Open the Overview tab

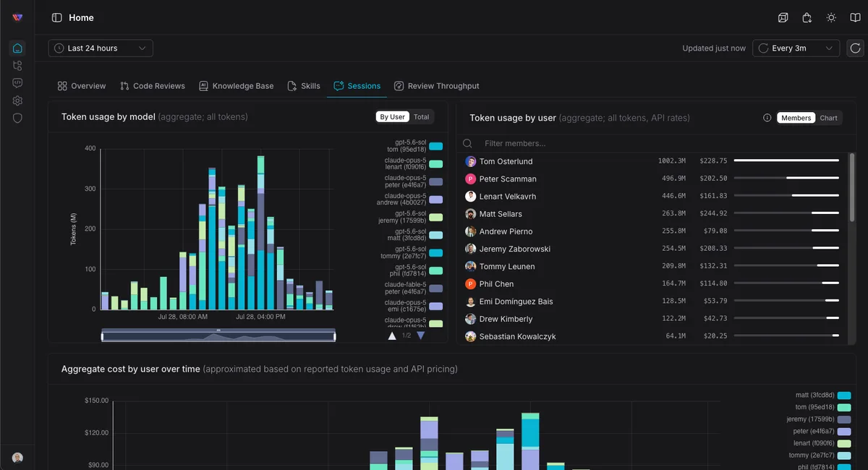[x=82, y=86]
